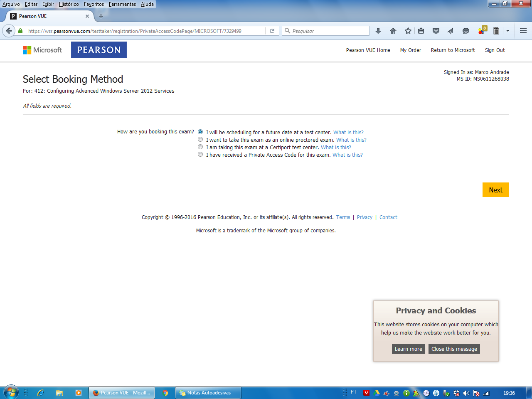Image resolution: width=532 pixels, height=399 pixels.
Task: Click the Dropbox tray icon
Action: point(456,393)
